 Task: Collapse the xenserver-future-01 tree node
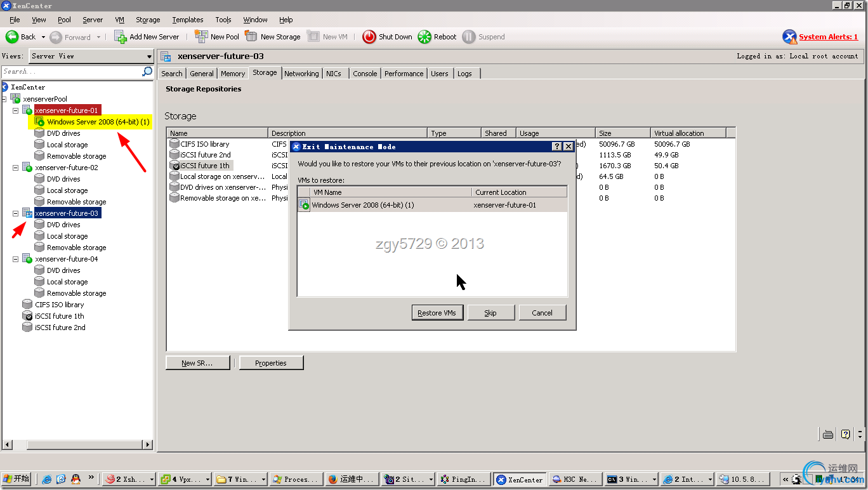point(16,110)
